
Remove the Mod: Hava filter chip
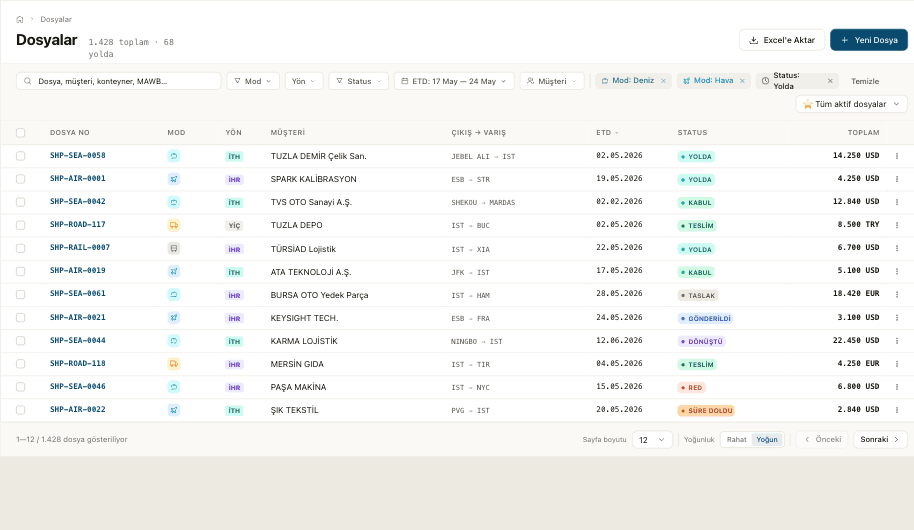point(742,81)
